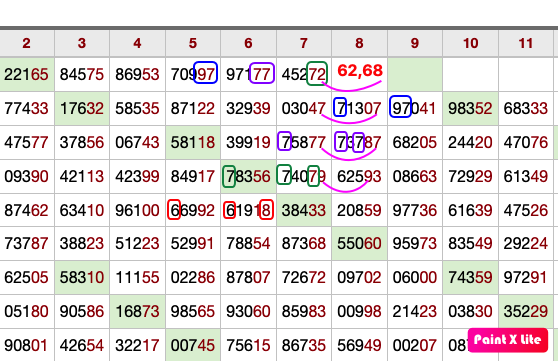Select cell with value 58535
Screen dimensions: 558x361
pos(137,108)
